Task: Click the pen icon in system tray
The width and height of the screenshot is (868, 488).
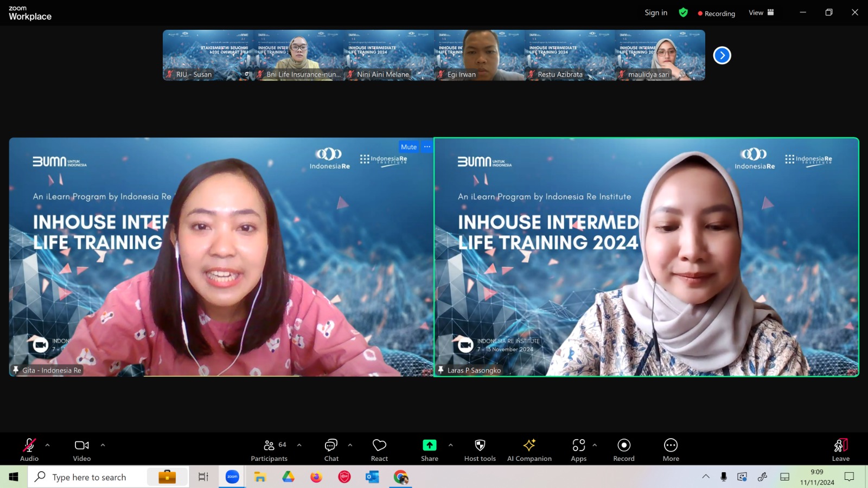Action: (x=763, y=477)
